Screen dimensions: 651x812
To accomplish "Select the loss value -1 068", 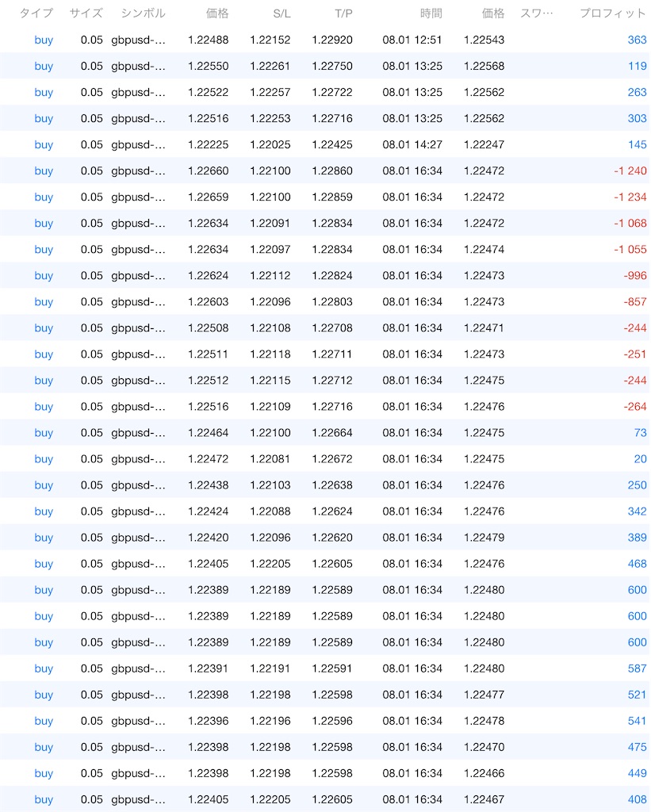I will click(x=630, y=223).
